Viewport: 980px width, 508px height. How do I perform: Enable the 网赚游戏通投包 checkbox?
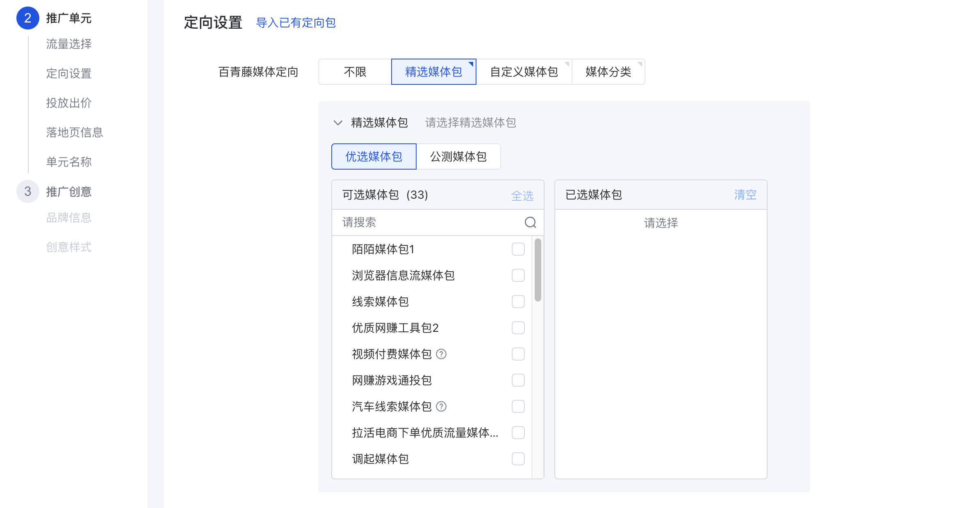pos(518,380)
